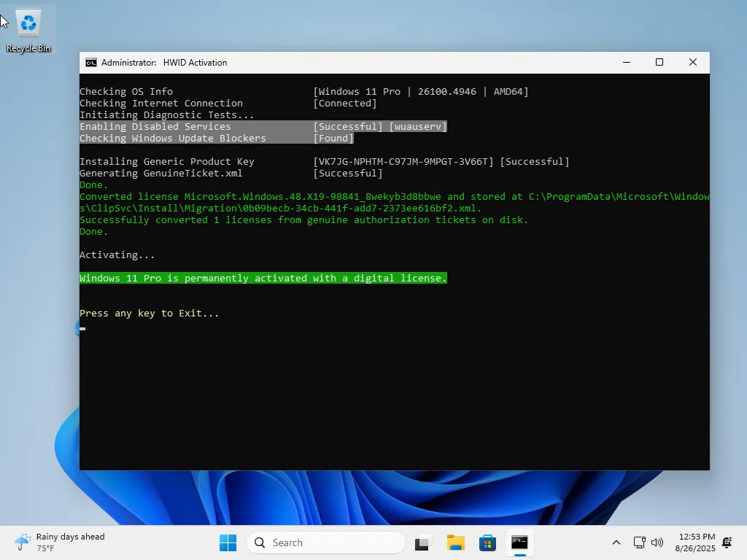This screenshot has height=560, width=747.
Task: Open Microsoft Store from the taskbar
Action: click(x=487, y=542)
